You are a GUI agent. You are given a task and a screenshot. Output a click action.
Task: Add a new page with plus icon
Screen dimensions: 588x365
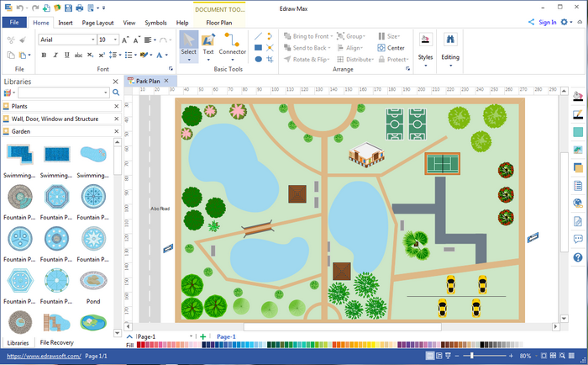[x=202, y=336]
